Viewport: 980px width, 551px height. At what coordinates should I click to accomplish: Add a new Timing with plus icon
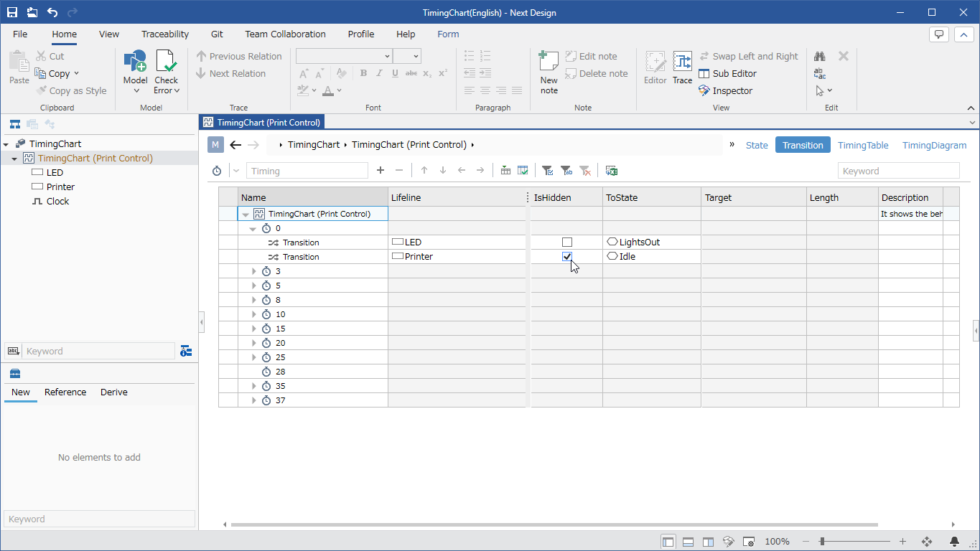pyautogui.click(x=381, y=170)
